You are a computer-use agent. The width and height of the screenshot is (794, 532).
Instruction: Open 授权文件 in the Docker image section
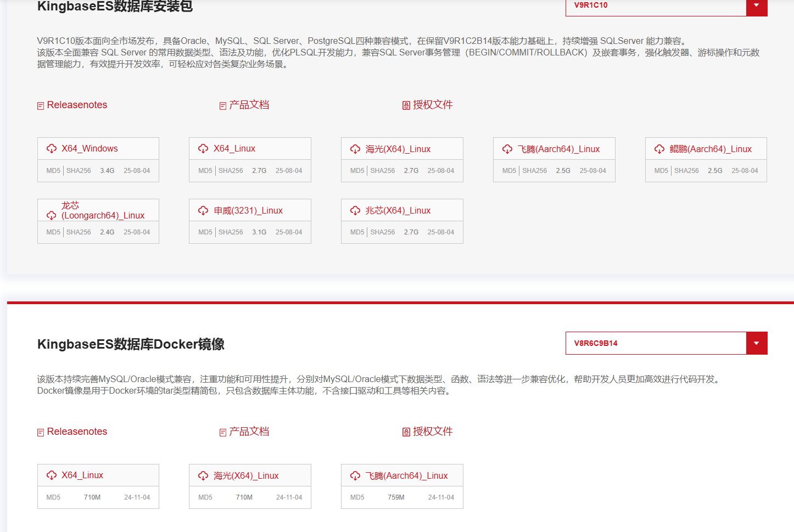tap(434, 432)
